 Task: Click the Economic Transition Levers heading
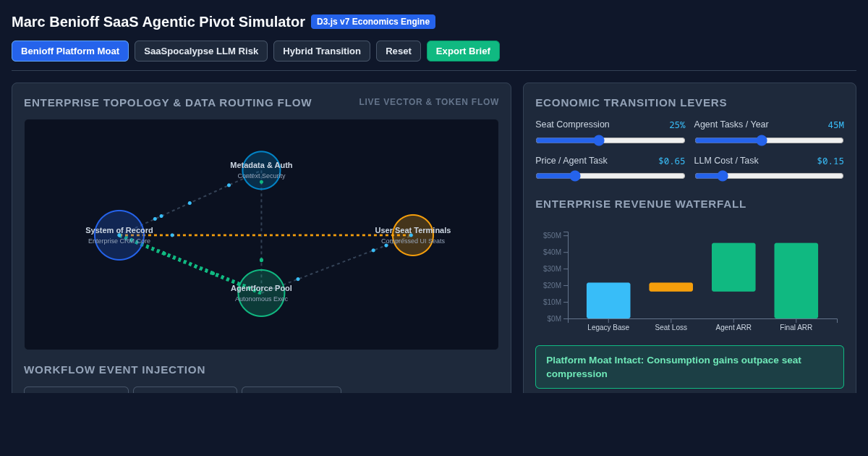pyautogui.click(x=631, y=103)
